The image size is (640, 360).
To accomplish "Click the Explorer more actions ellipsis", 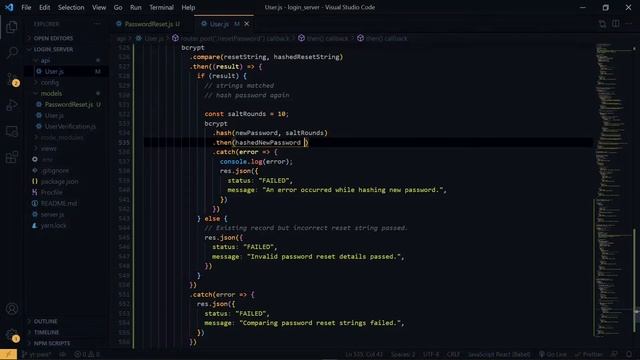I will [97, 24].
